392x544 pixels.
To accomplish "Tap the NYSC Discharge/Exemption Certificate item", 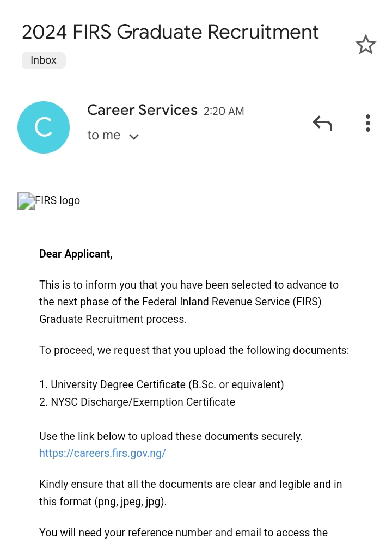I will (x=137, y=402).
